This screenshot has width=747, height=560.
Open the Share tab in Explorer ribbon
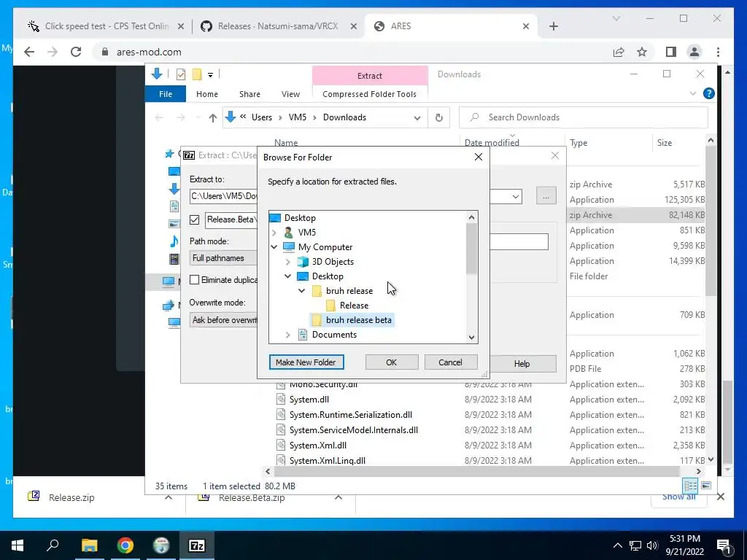tap(249, 94)
